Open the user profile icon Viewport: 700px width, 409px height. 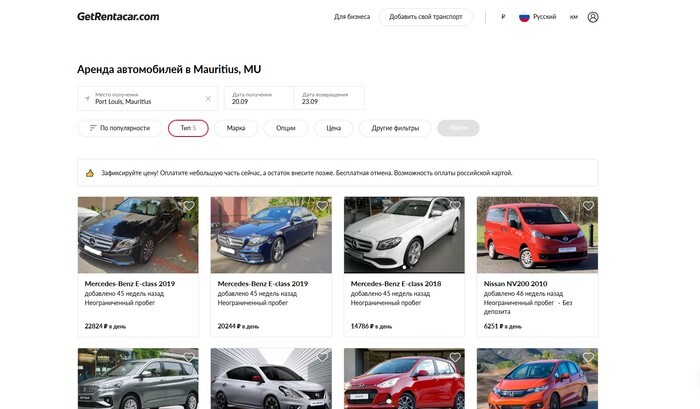593,17
